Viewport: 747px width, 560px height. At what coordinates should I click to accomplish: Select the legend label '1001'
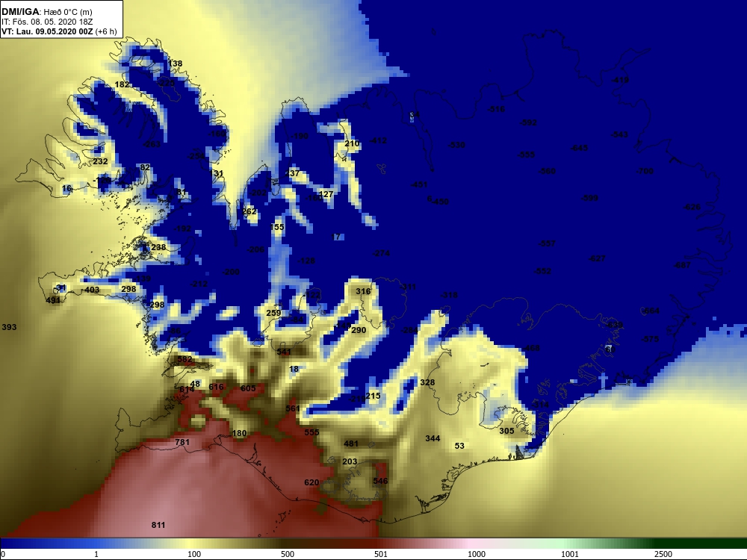(x=569, y=554)
